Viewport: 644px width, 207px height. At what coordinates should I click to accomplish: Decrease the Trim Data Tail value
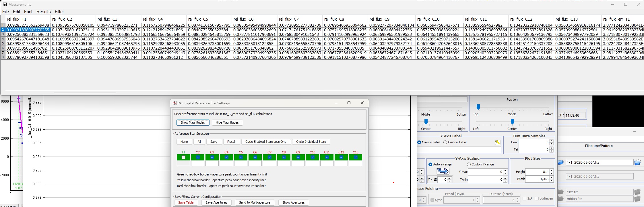(551, 151)
